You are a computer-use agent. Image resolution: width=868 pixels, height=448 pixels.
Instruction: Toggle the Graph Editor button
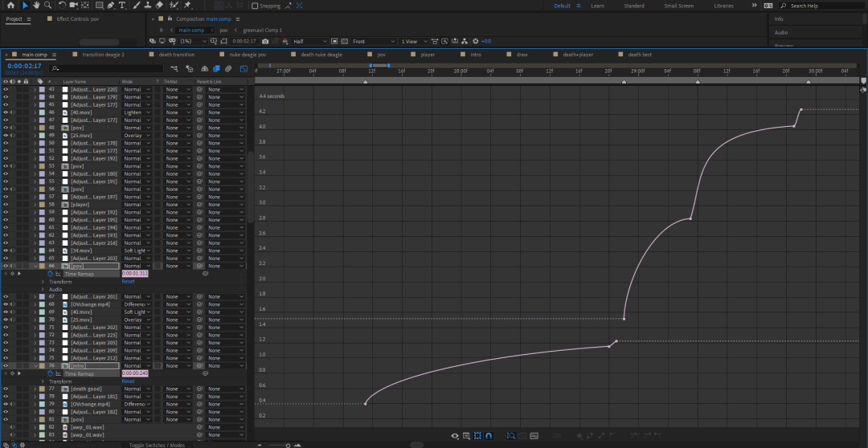[244, 69]
